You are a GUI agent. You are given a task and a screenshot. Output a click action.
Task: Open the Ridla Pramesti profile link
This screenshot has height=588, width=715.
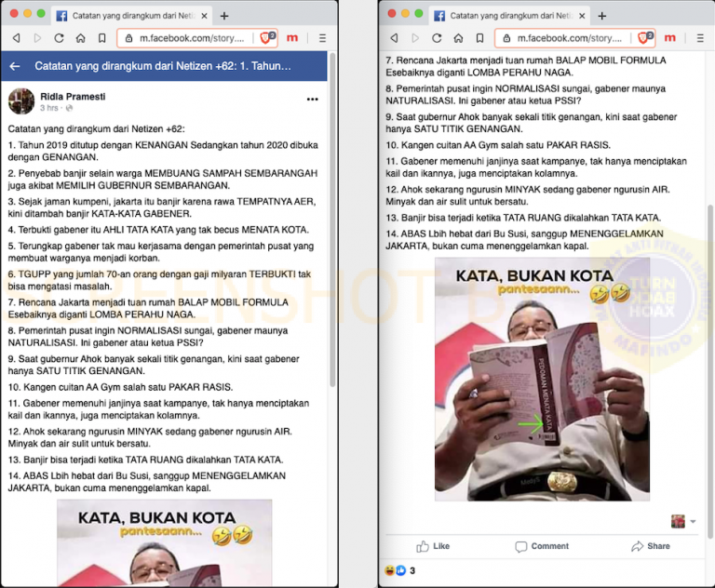click(x=73, y=96)
